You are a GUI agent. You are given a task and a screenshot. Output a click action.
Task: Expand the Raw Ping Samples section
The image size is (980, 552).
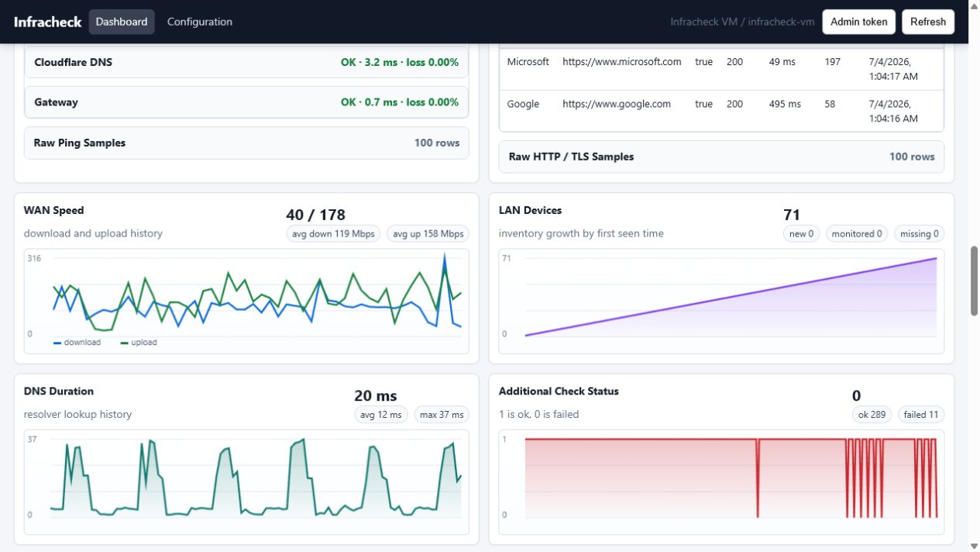(246, 143)
